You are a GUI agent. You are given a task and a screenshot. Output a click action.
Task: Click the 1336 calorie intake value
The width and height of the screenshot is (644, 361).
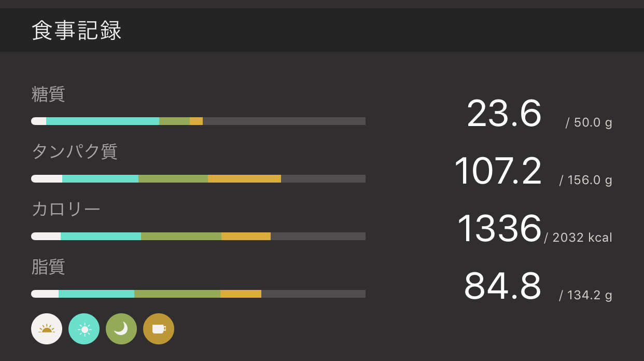pyautogui.click(x=499, y=229)
